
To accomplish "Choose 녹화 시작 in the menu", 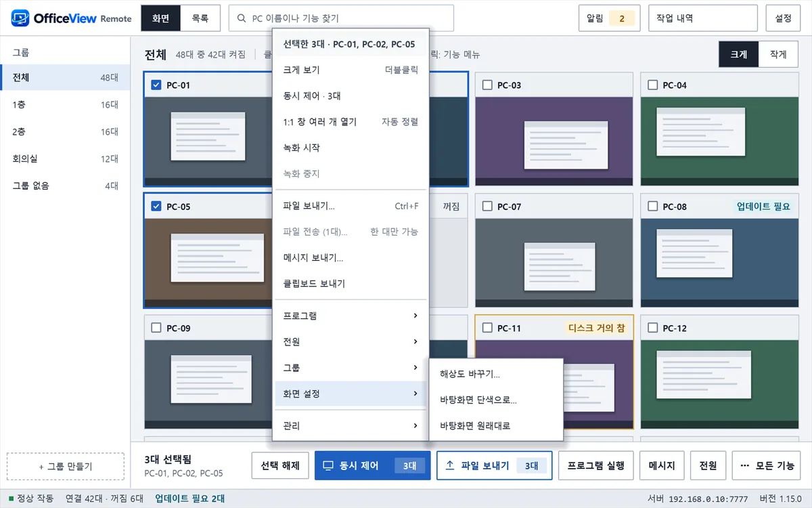I will pos(351,148).
